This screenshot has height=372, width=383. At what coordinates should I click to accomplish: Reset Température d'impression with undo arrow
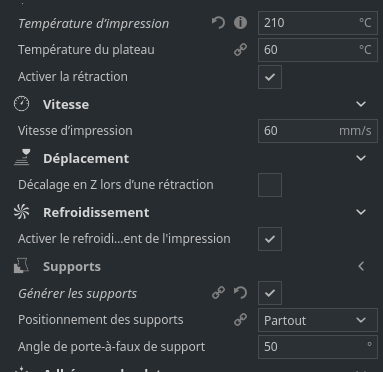218,23
